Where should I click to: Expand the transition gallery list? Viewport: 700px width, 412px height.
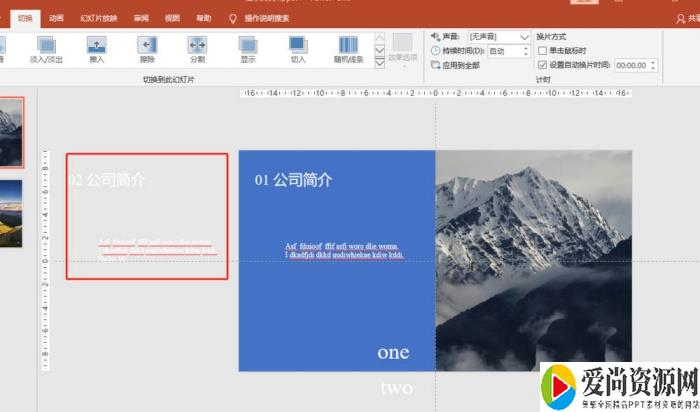[380, 63]
